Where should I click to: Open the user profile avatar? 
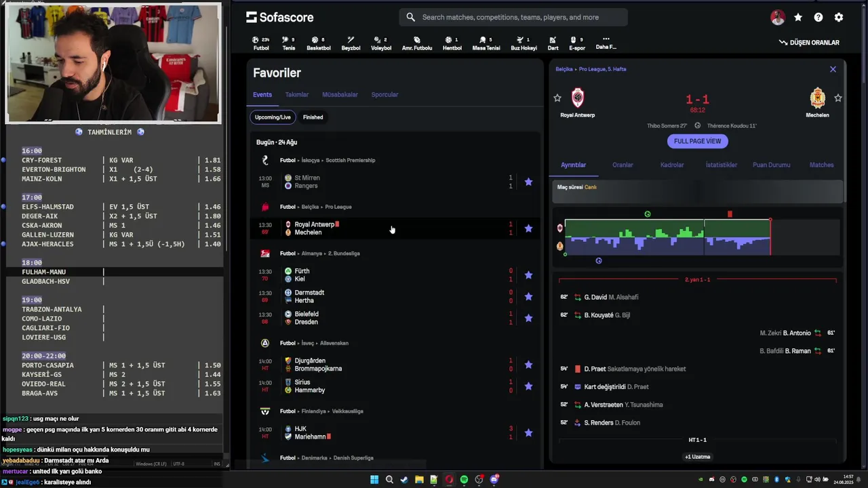pyautogui.click(x=778, y=18)
